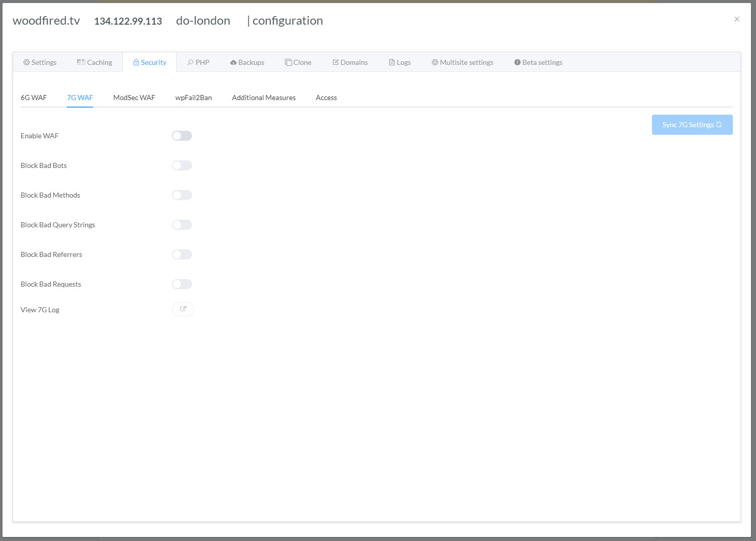Click the Sync 7G Settings button
Screen dimensions: 756x541
pos(692,124)
